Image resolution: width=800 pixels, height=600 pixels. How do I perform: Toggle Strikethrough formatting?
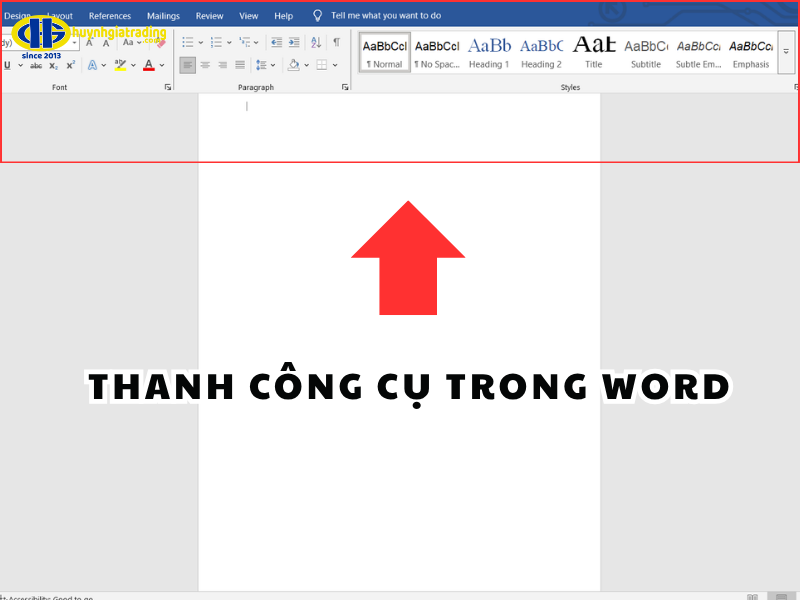click(37, 65)
